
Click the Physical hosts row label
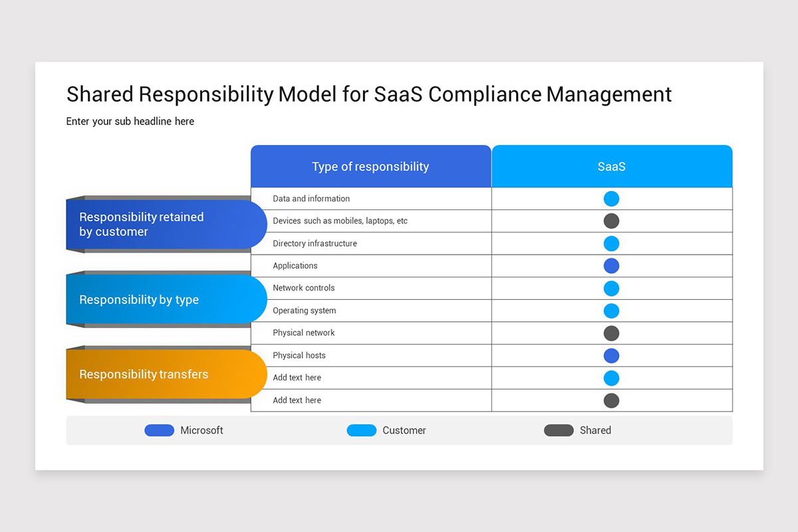tap(299, 355)
